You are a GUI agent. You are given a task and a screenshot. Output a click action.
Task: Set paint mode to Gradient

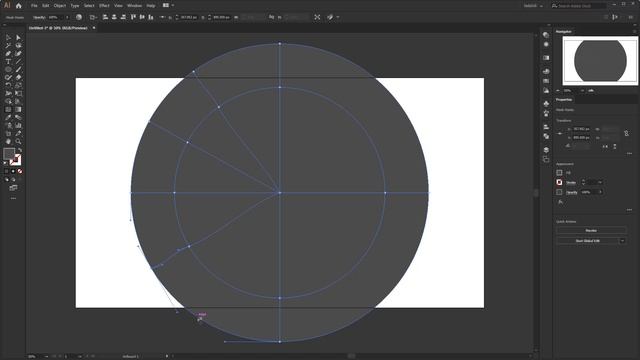click(13, 171)
